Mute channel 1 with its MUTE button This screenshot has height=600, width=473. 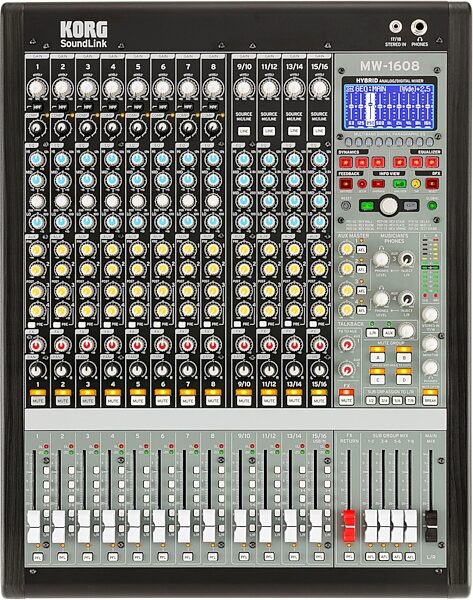click(38, 401)
